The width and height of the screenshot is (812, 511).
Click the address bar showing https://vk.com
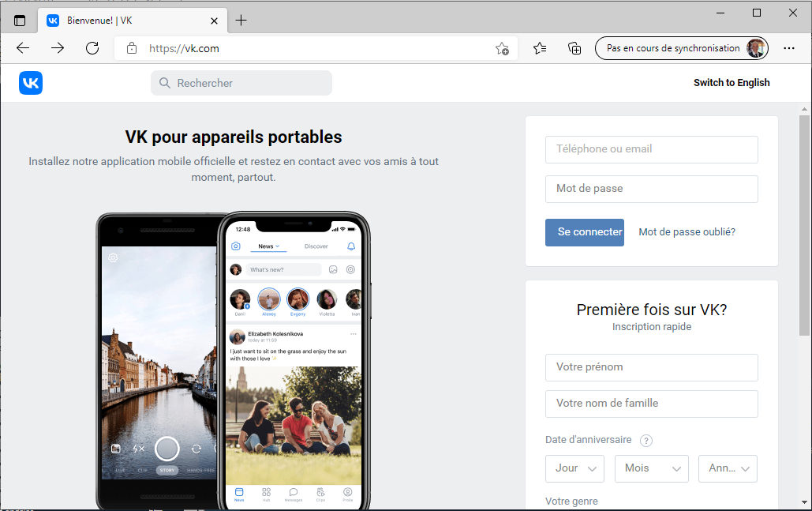[x=316, y=48]
